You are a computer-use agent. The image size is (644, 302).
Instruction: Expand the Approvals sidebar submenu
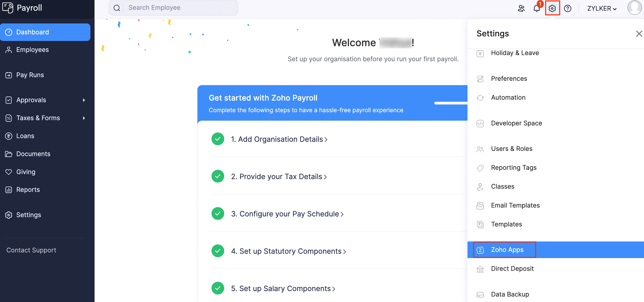(84, 100)
